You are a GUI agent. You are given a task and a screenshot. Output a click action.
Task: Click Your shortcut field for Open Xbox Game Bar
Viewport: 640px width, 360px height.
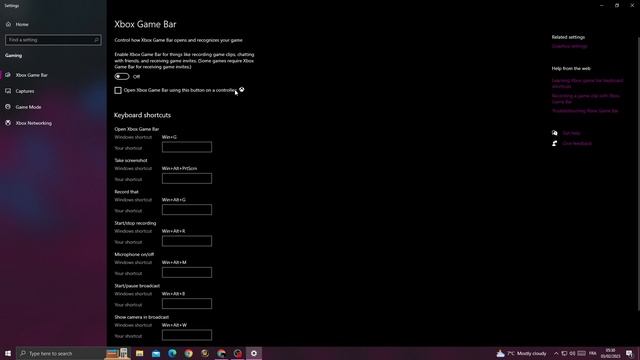click(x=187, y=147)
